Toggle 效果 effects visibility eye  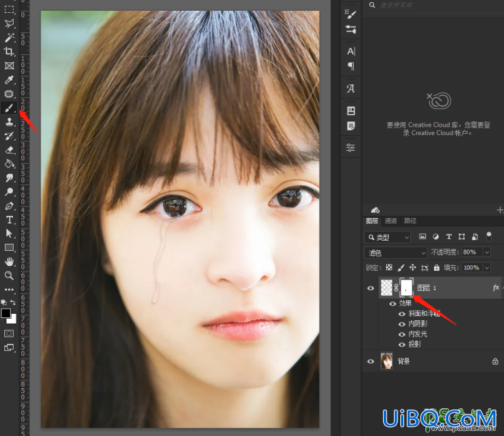coord(392,304)
